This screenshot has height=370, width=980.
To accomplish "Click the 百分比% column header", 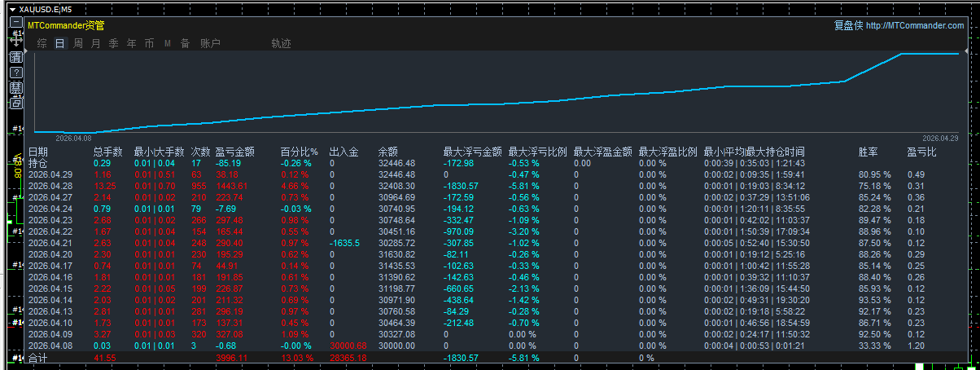I will tap(300, 152).
